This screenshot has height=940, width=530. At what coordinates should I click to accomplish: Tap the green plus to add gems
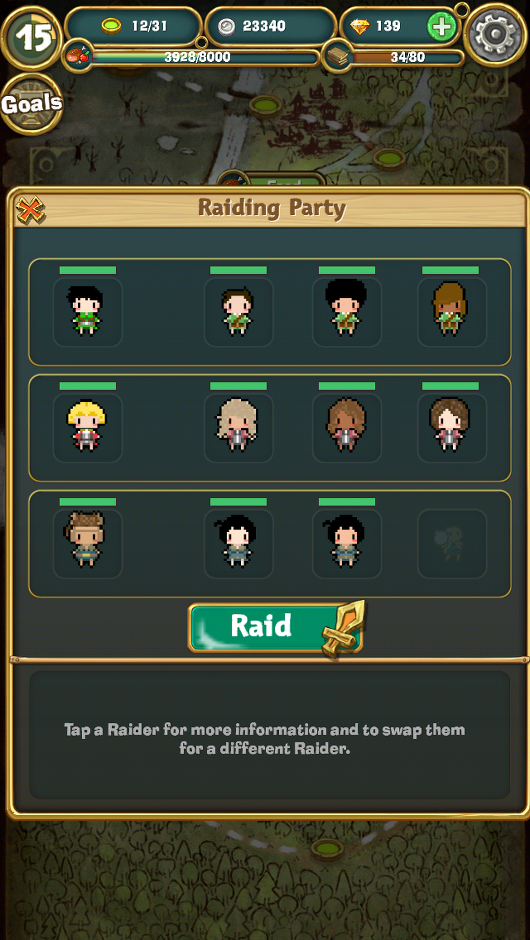point(441,26)
